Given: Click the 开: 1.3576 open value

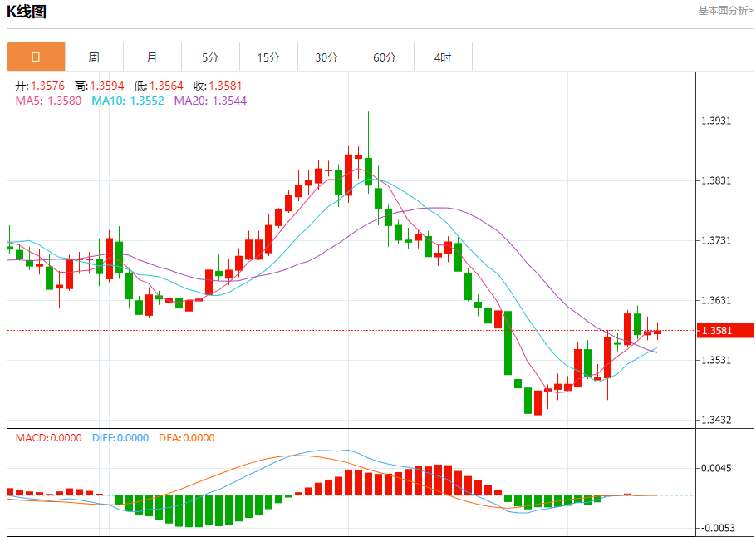Looking at the screenshot, I should tap(40, 86).
